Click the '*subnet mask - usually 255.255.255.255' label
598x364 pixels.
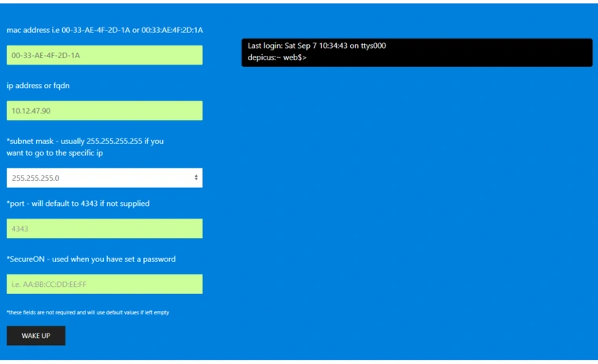(85, 147)
